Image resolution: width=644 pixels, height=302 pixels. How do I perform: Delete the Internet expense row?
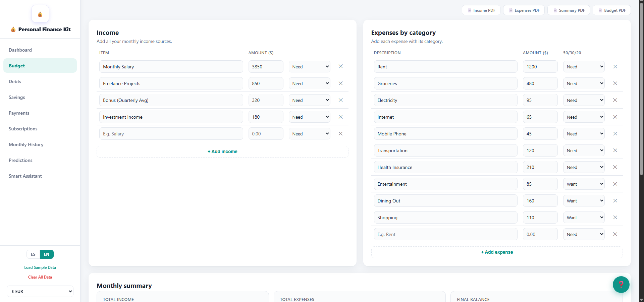pos(615,117)
